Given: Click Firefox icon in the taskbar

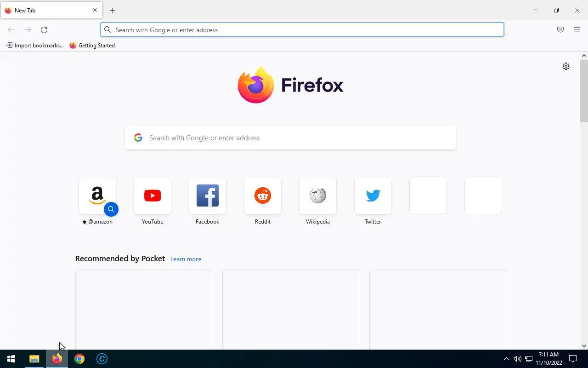Looking at the screenshot, I should 57,359.
